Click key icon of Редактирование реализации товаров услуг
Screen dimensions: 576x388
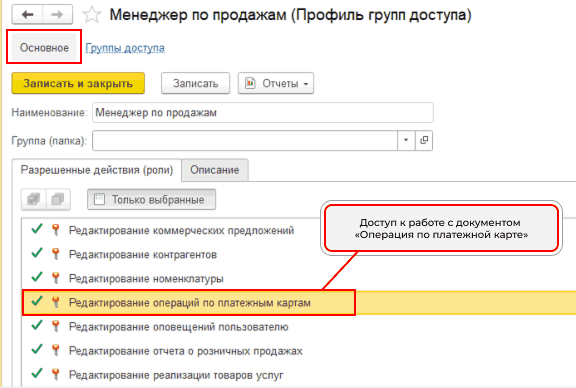click(x=55, y=374)
